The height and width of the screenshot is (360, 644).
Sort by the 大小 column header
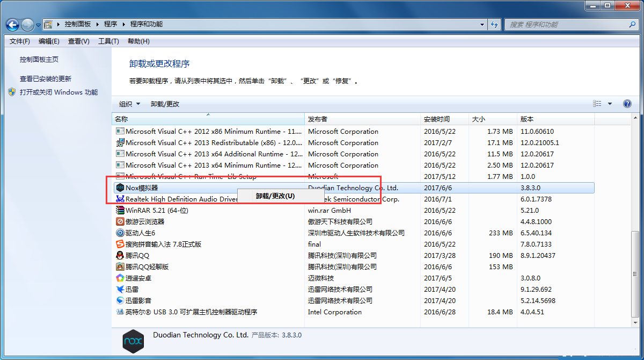493,119
